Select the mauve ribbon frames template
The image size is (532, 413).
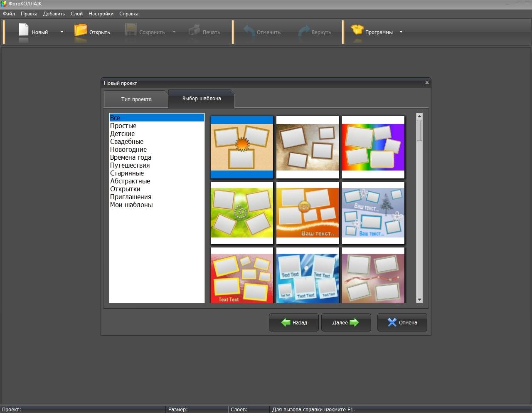(x=373, y=275)
